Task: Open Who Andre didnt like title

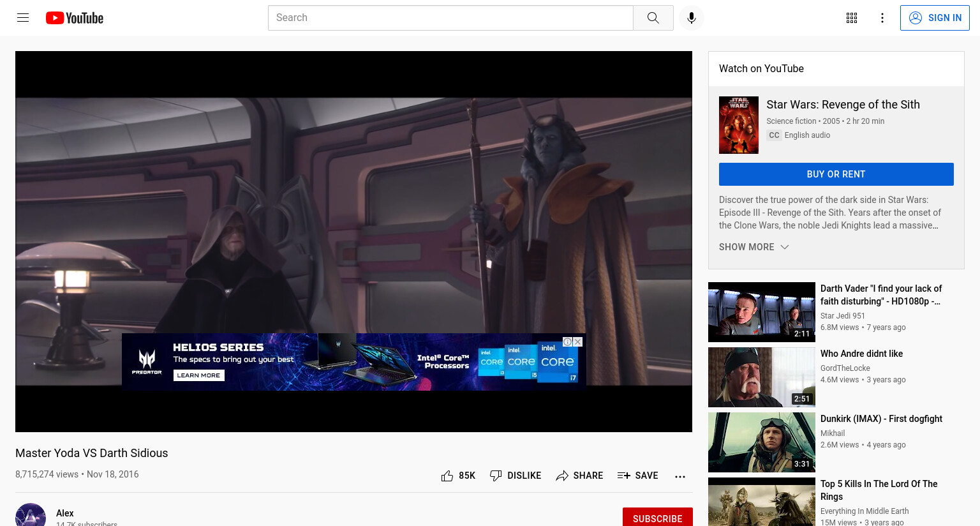Action: [861, 354]
